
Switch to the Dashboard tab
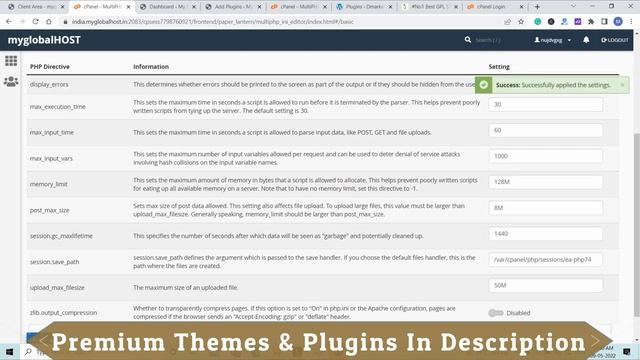pyautogui.click(x=167, y=7)
